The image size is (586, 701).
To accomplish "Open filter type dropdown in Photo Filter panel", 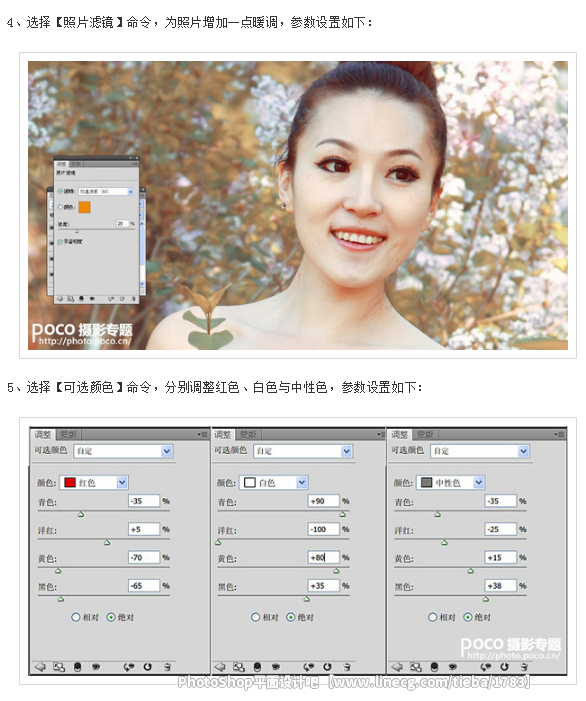I will [106, 191].
